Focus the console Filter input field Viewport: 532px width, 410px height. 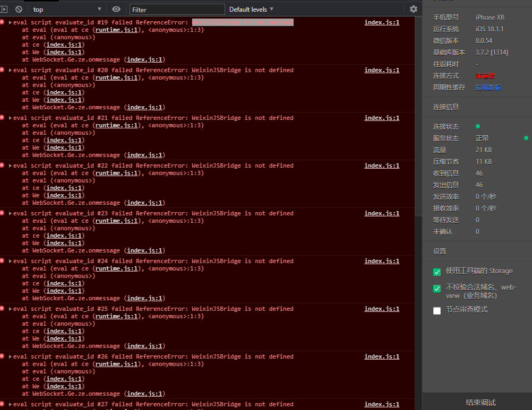pyautogui.click(x=177, y=10)
